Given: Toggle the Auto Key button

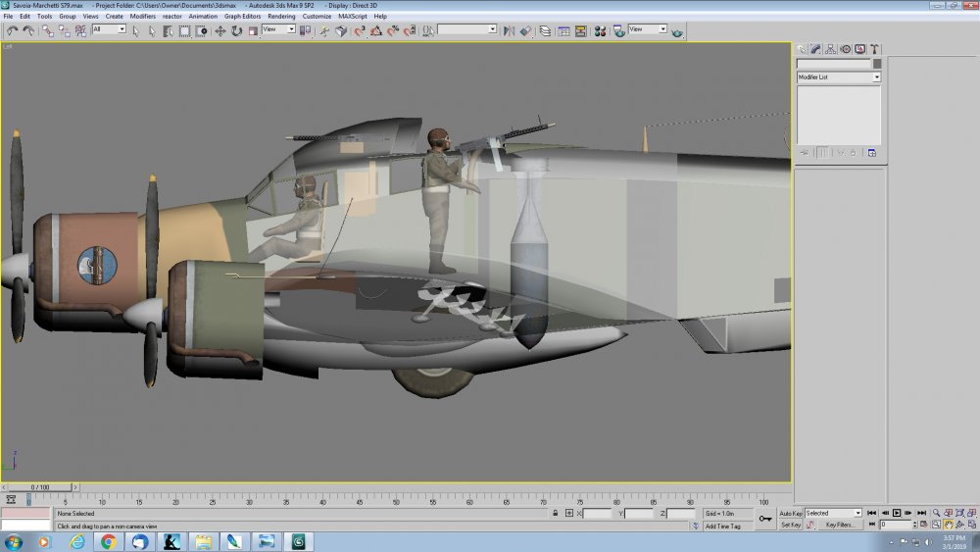Looking at the screenshot, I should [x=791, y=513].
